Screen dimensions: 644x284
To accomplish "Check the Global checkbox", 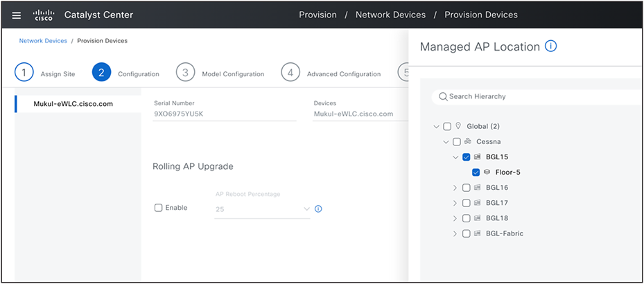I will [447, 126].
